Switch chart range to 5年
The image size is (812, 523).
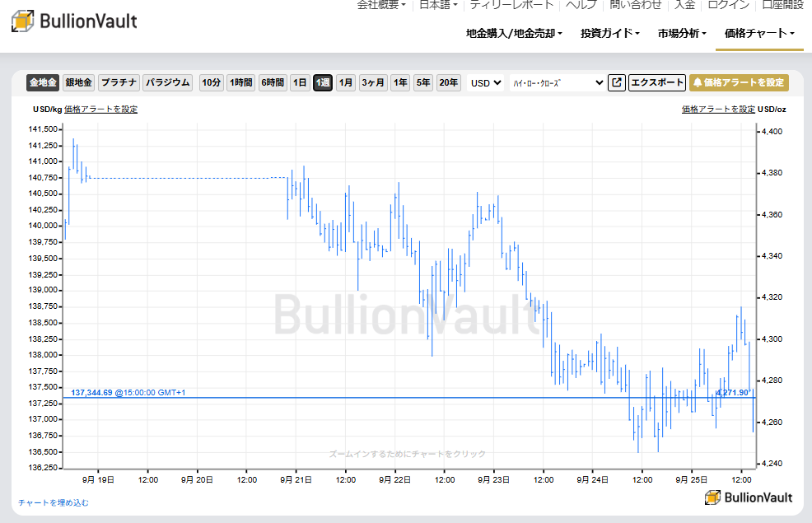[x=423, y=82]
